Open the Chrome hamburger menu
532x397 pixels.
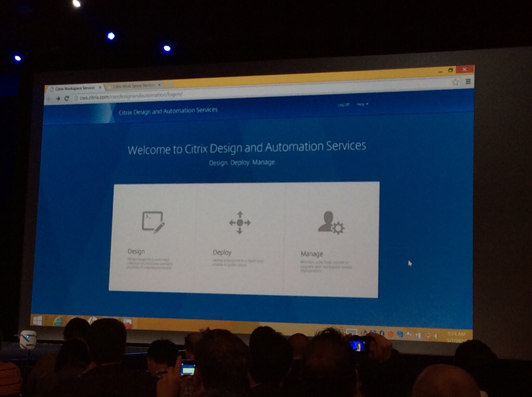468,81
